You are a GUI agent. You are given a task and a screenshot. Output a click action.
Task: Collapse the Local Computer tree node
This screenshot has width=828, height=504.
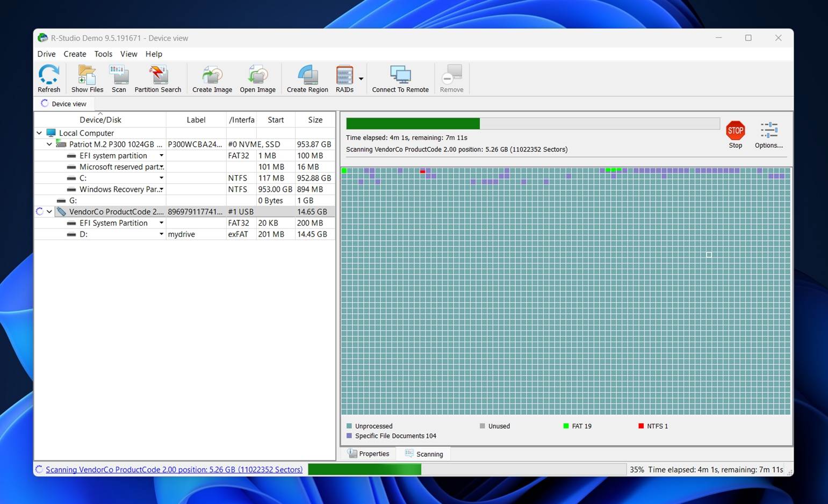[x=39, y=133]
